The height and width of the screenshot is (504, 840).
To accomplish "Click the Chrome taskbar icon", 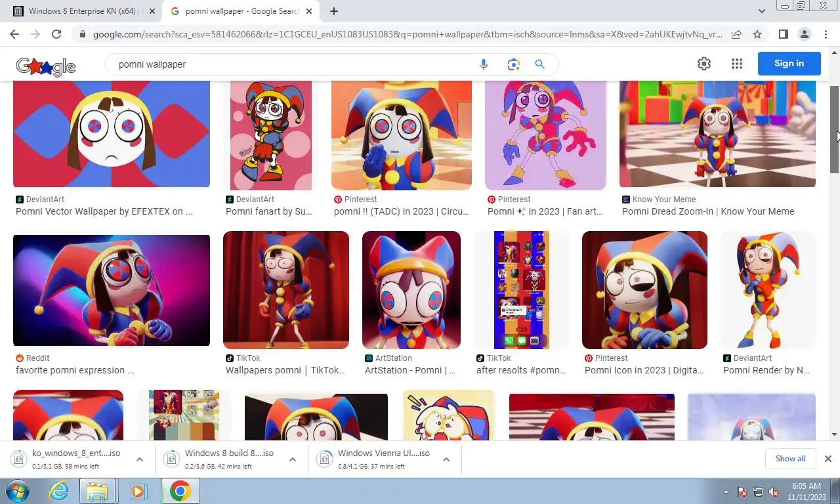I will [180, 491].
